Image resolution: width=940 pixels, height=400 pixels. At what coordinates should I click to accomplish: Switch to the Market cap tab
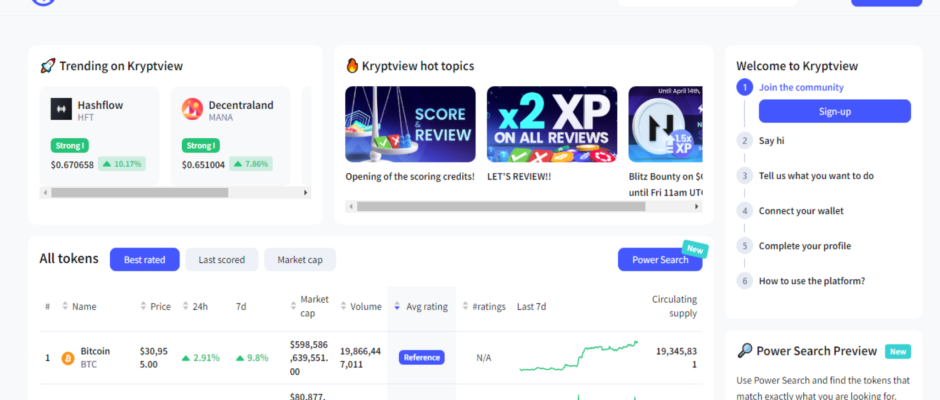pyautogui.click(x=300, y=260)
